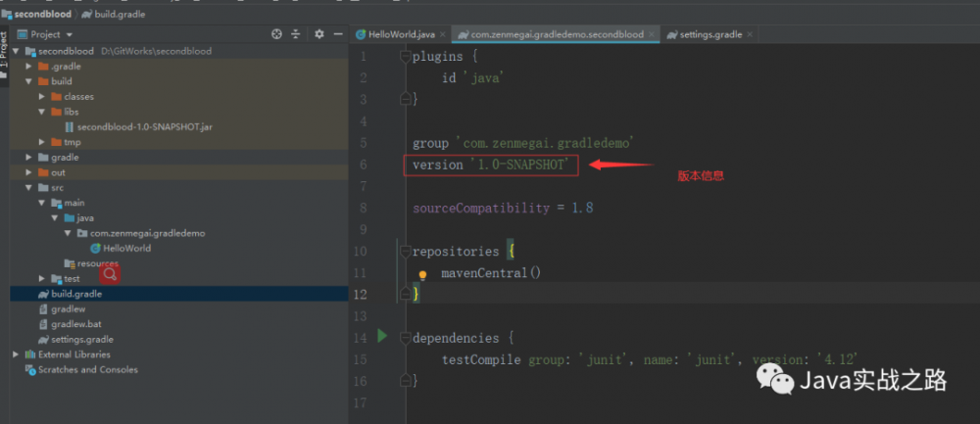Image resolution: width=980 pixels, height=424 pixels.
Task: Expand the tmp folder
Action: (x=41, y=142)
